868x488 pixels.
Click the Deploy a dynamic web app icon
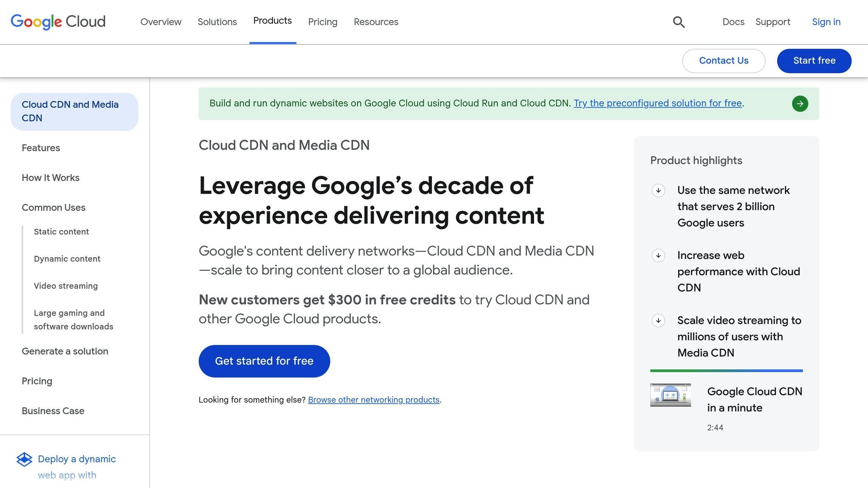[x=25, y=460]
